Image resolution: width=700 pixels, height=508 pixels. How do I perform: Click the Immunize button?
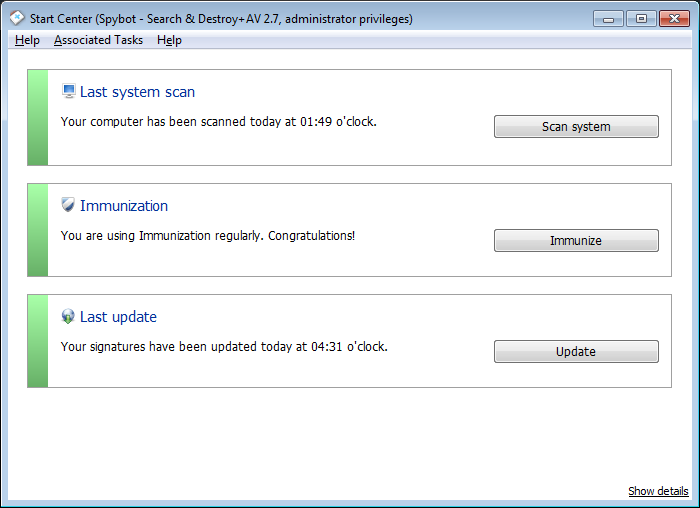click(x=576, y=241)
